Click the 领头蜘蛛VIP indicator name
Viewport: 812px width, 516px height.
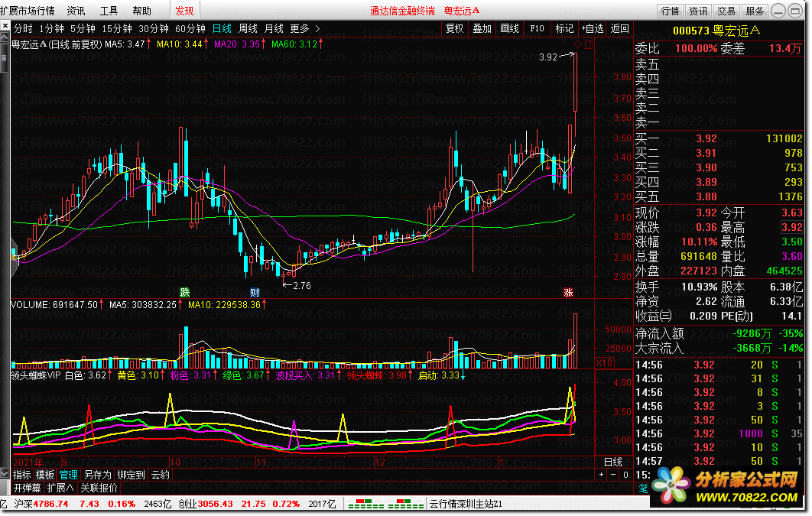(35, 375)
